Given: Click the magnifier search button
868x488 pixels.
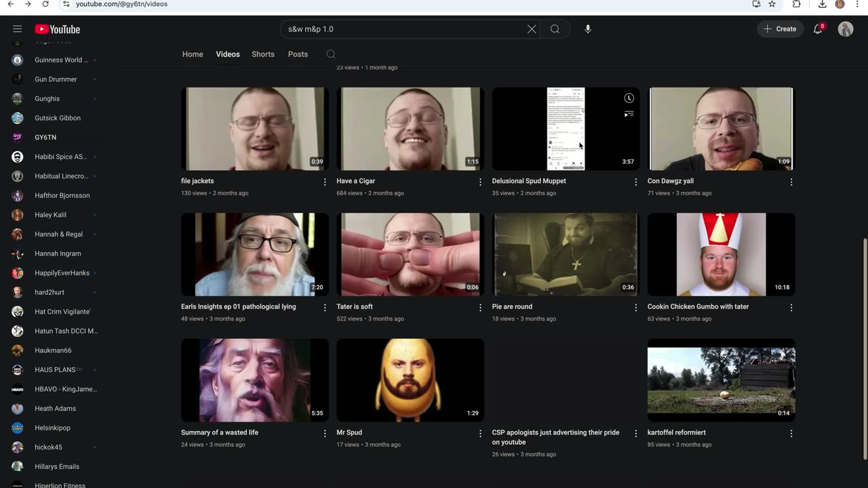Looking at the screenshot, I should point(555,29).
